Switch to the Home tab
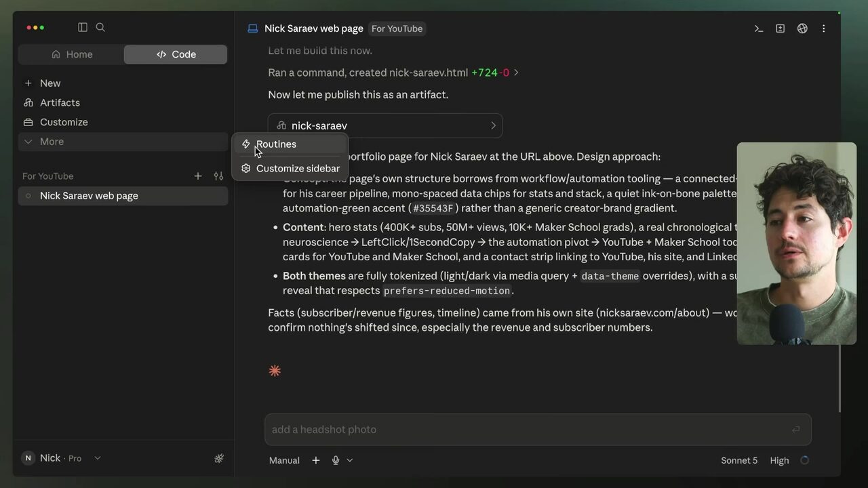This screenshot has height=488, width=868. coord(71,54)
